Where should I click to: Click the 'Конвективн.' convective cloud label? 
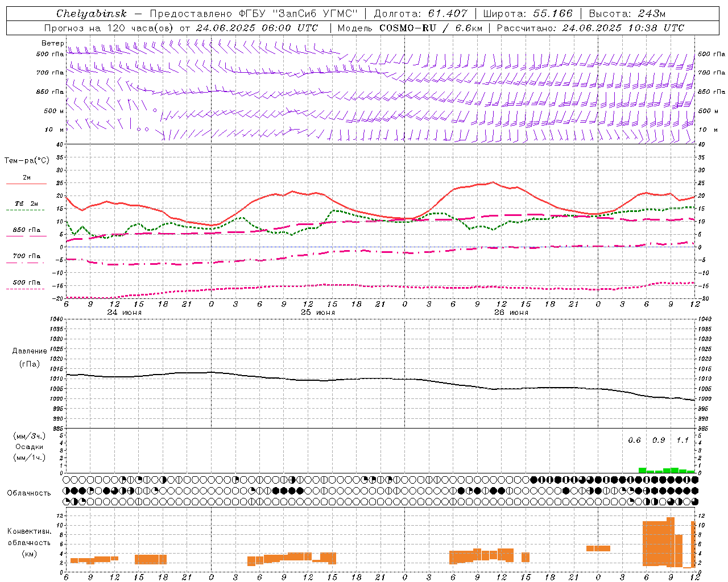(30, 531)
